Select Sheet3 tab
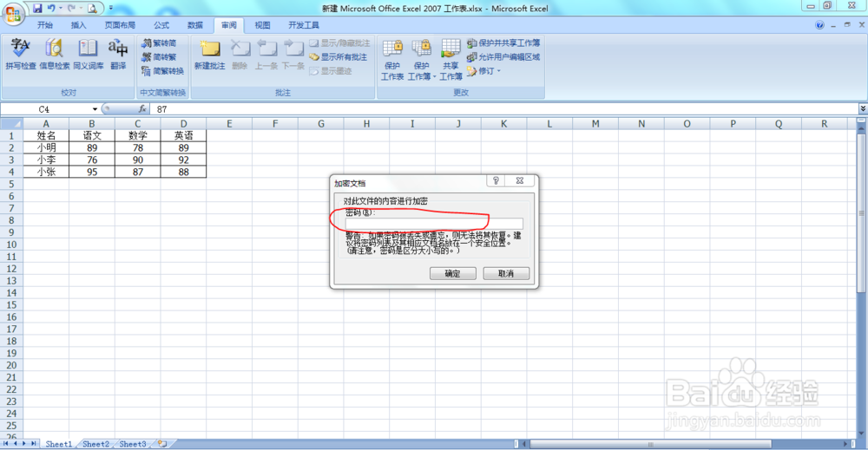The image size is (868, 450). (133, 444)
